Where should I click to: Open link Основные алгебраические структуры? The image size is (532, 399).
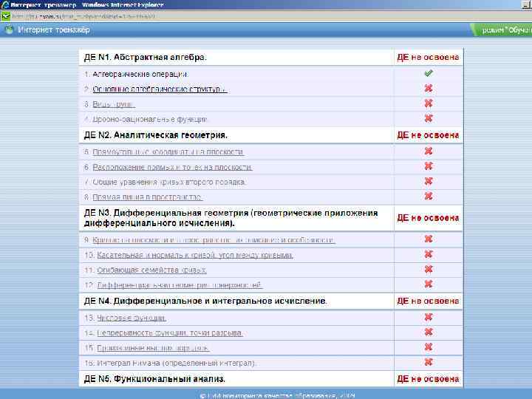(x=160, y=89)
